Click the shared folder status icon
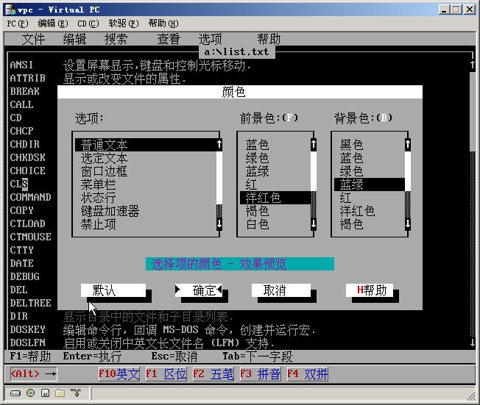 pyautogui.click(x=60, y=393)
